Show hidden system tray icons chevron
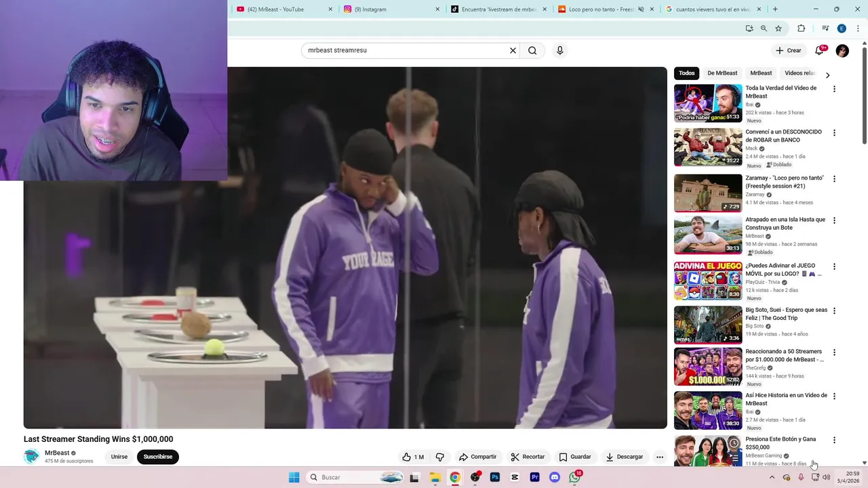Viewport: 868px width, 488px height. pos(772,477)
